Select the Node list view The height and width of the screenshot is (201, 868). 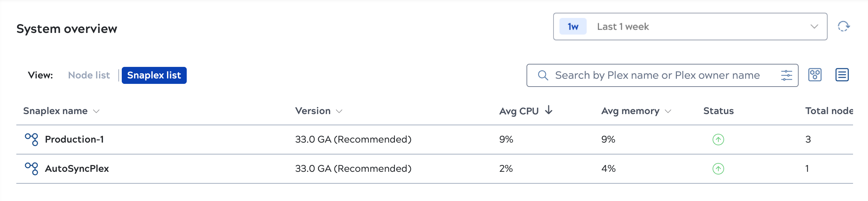89,75
